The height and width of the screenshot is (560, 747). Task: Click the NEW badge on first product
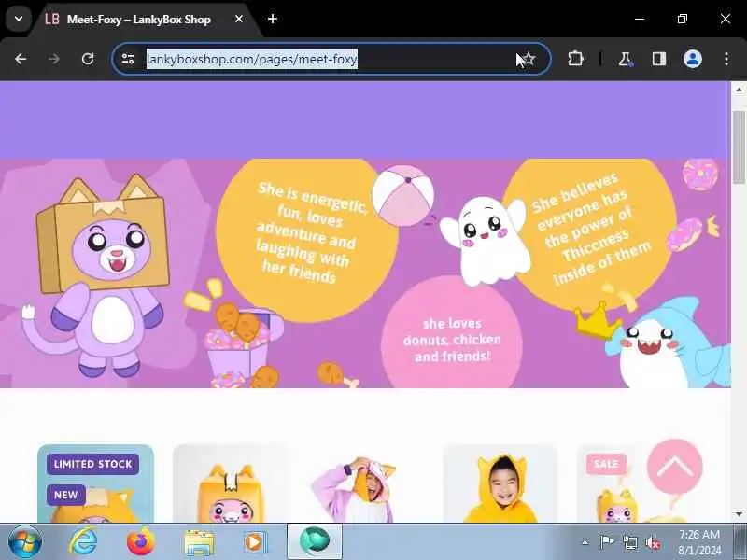tap(65, 495)
